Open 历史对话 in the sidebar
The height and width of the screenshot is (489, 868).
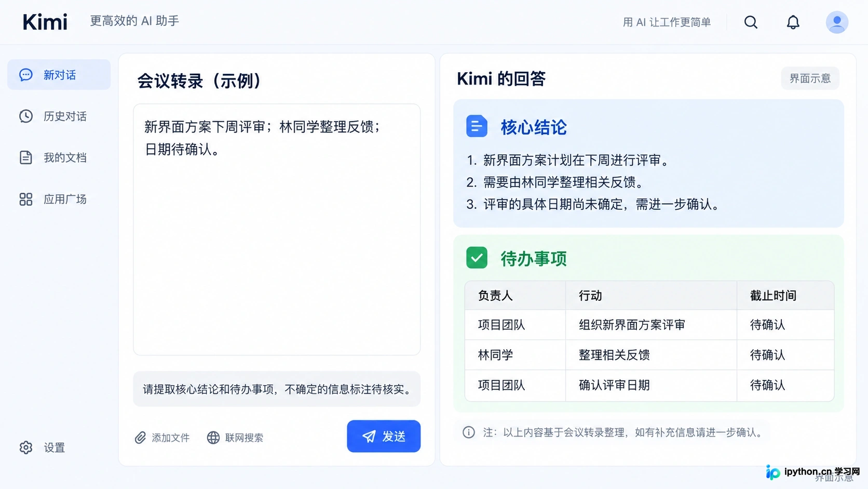click(59, 116)
